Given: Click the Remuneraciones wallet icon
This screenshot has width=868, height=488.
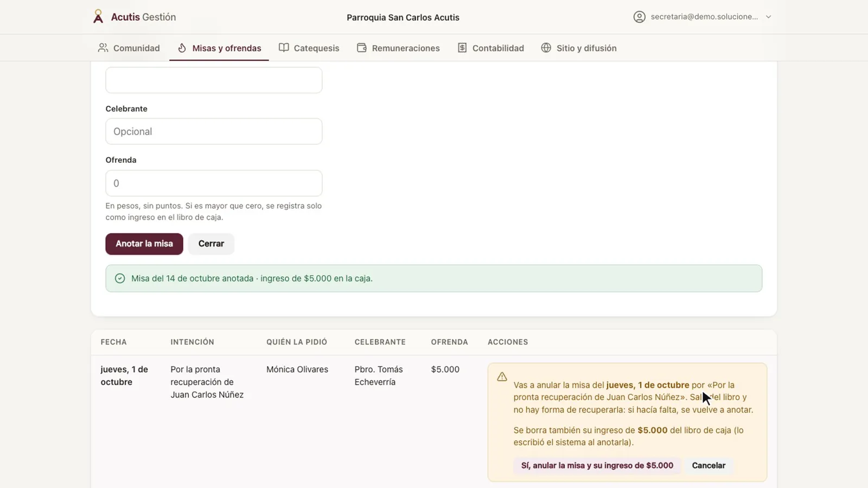Looking at the screenshot, I should click(x=362, y=48).
